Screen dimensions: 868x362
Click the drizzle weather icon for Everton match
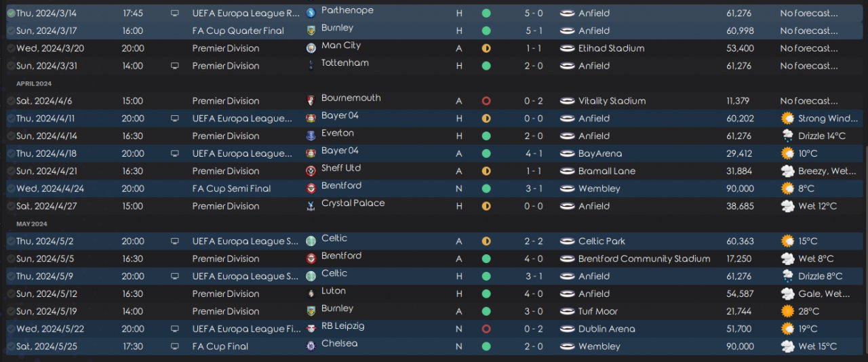pos(787,136)
